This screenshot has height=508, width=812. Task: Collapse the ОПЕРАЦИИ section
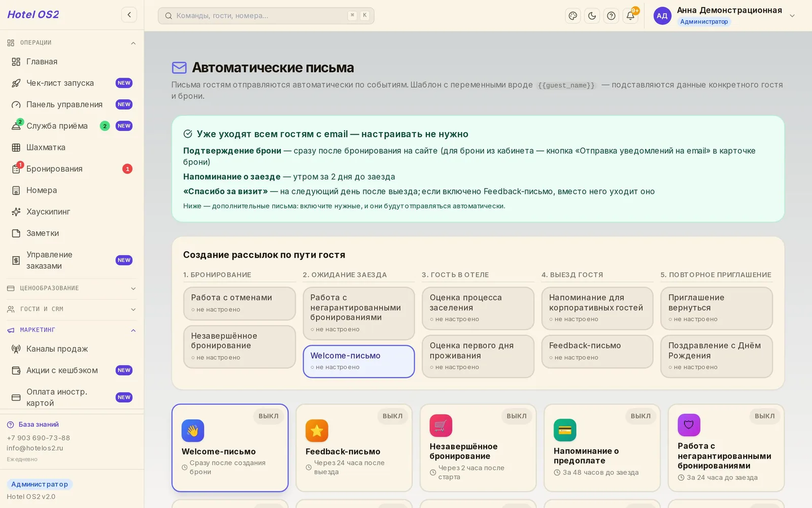pyautogui.click(x=72, y=43)
